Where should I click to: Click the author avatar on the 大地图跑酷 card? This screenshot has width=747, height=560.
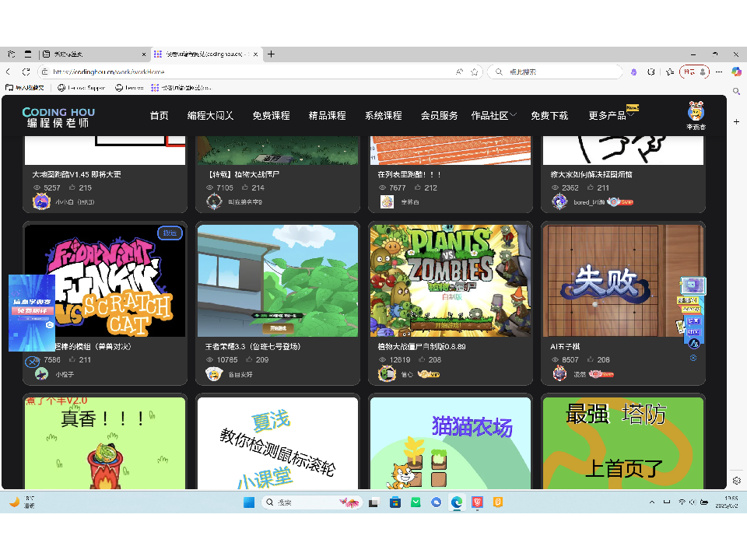tap(41, 201)
